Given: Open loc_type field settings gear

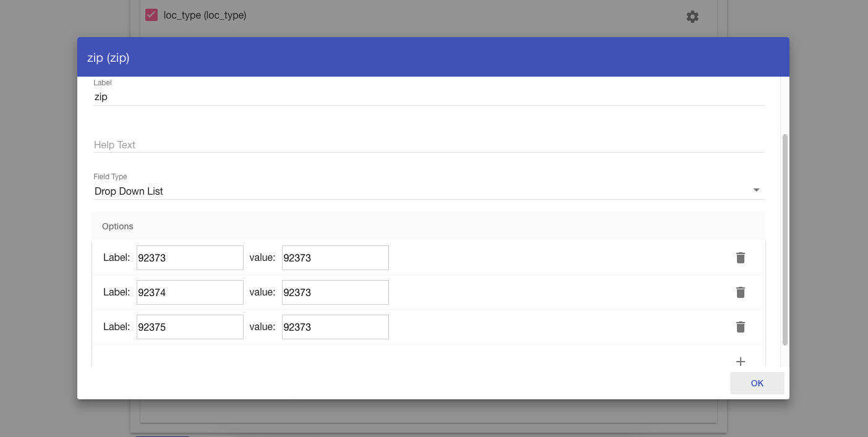Looking at the screenshot, I should click(692, 17).
